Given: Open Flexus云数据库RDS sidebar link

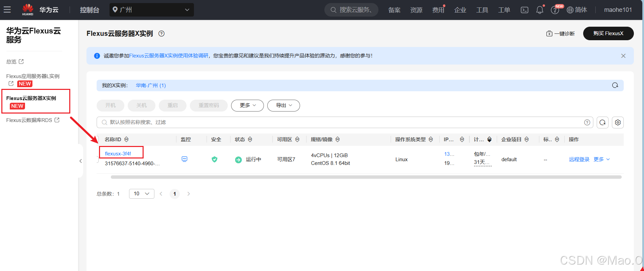Looking at the screenshot, I should coord(33,120).
